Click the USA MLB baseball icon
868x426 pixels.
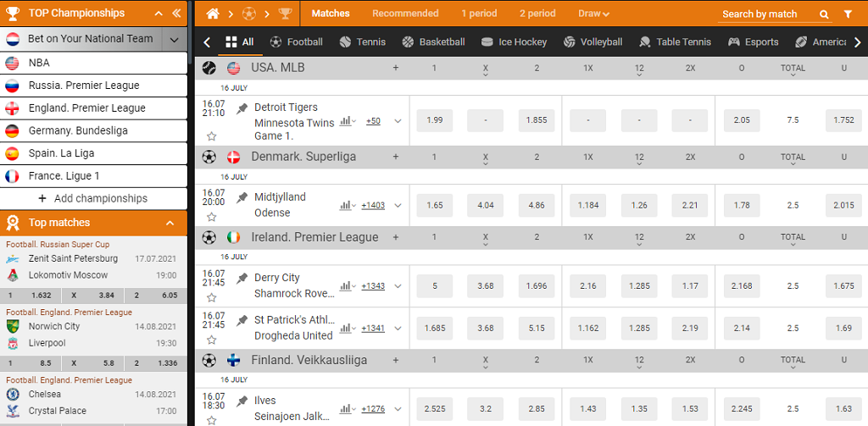click(209, 68)
